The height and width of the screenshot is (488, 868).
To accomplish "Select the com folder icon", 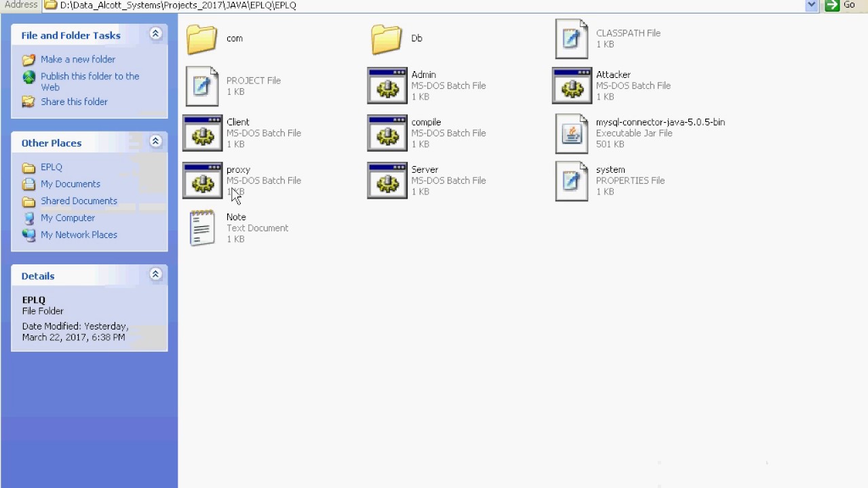I will coord(202,39).
